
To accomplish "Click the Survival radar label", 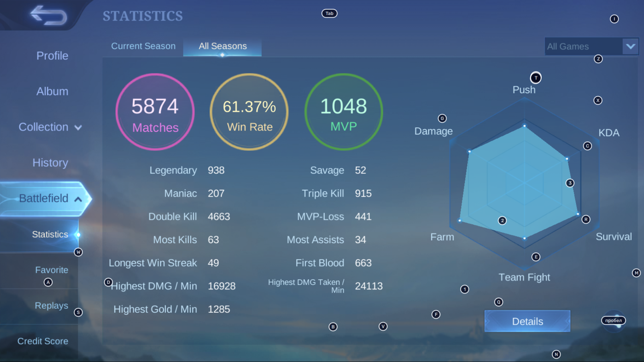I will (614, 237).
